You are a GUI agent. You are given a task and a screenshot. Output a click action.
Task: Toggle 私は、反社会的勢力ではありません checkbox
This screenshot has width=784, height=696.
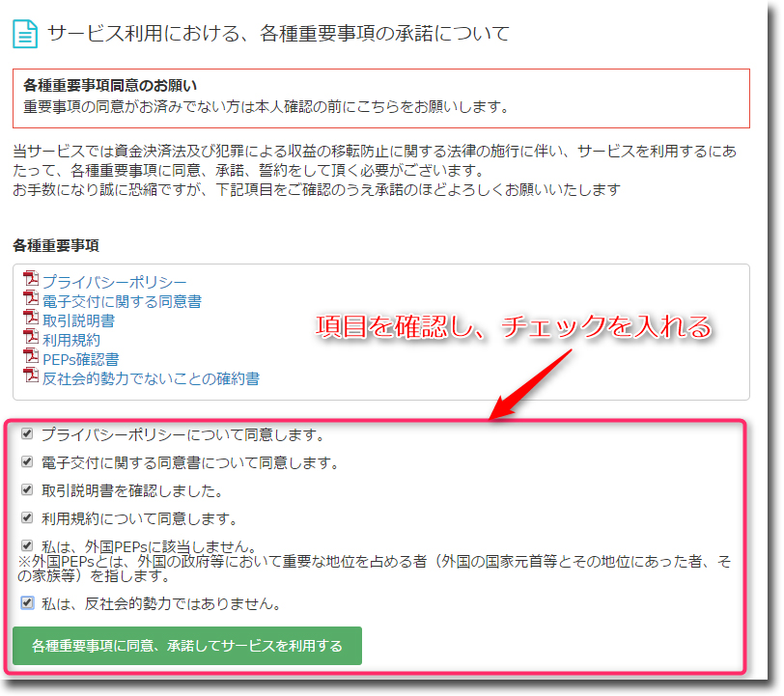(x=27, y=603)
